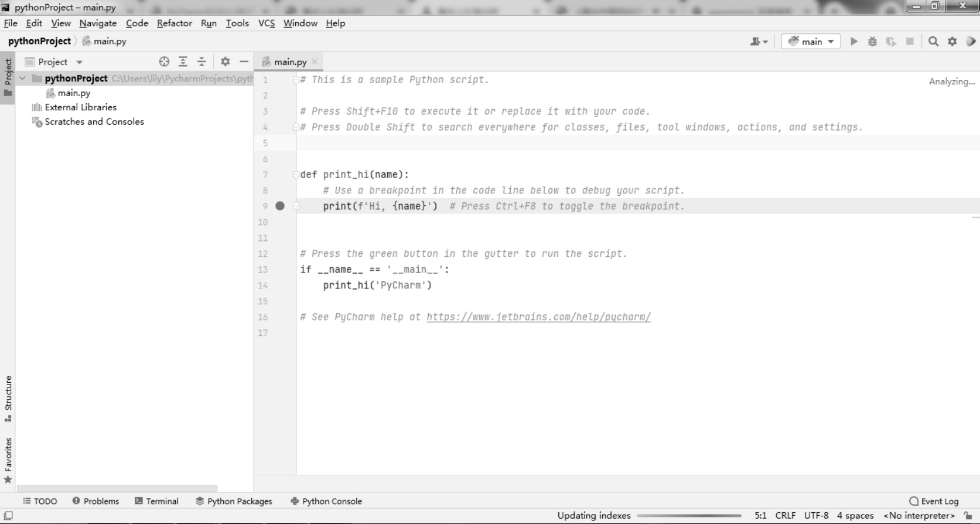
Task: Open the main run configuration dropdown
Action: [x=811, y=42]
